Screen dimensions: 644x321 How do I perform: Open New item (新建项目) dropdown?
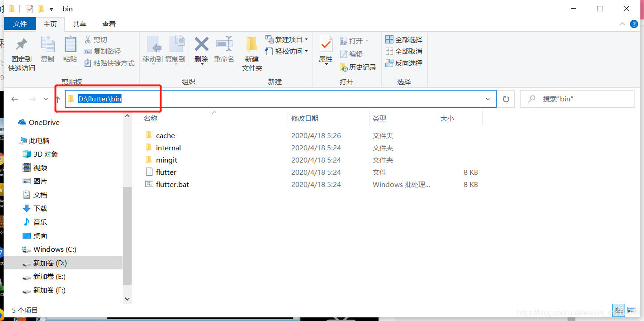coord(286,39)
